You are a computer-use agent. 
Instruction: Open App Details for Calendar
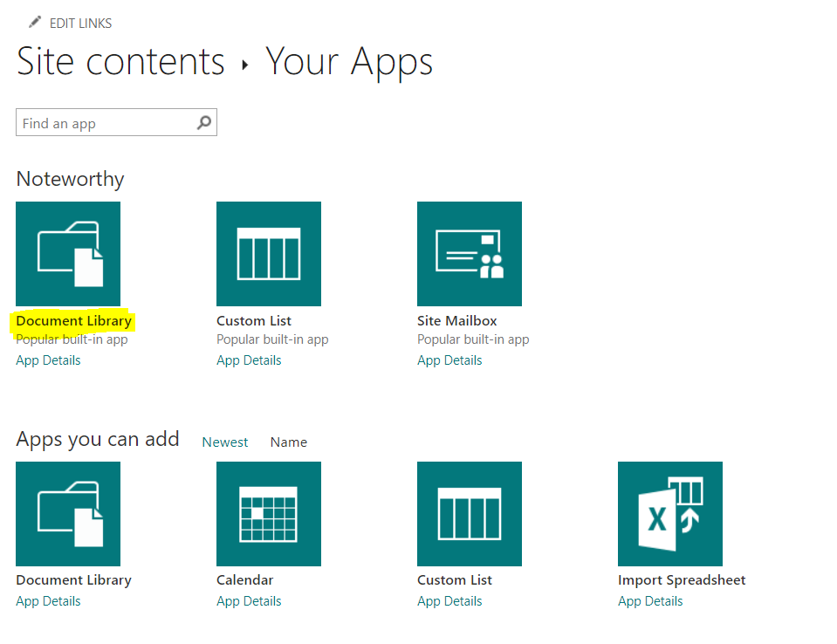point(249,600)
